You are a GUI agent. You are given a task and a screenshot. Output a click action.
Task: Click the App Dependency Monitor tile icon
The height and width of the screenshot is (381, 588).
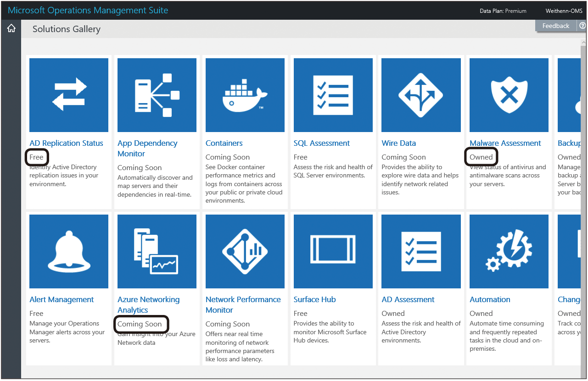click(x=157, y=95)
